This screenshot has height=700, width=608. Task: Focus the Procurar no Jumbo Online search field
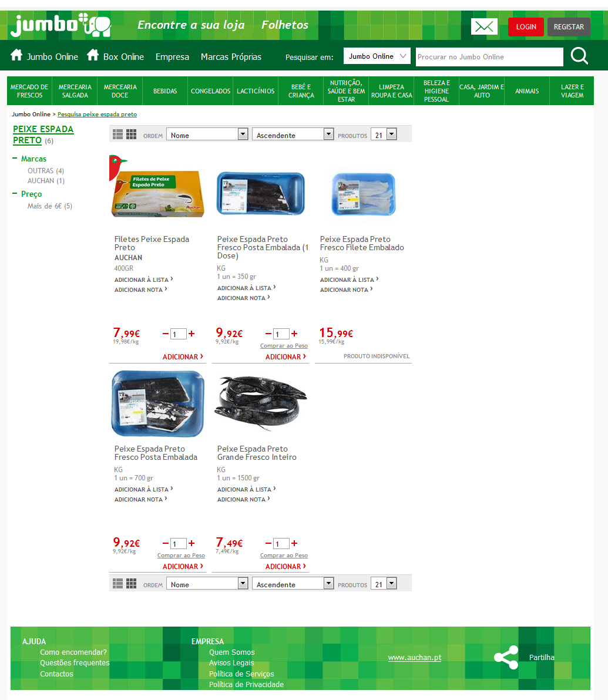[x=489, y=57]
